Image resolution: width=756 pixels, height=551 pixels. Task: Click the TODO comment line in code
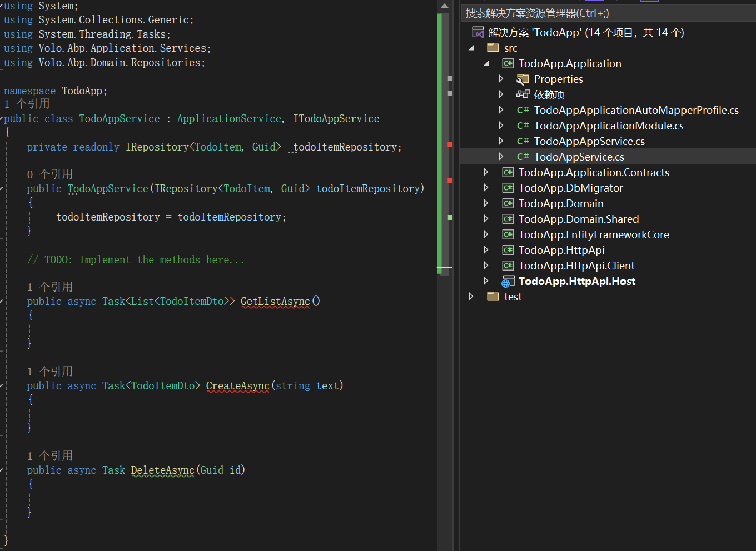click(136, 259)
